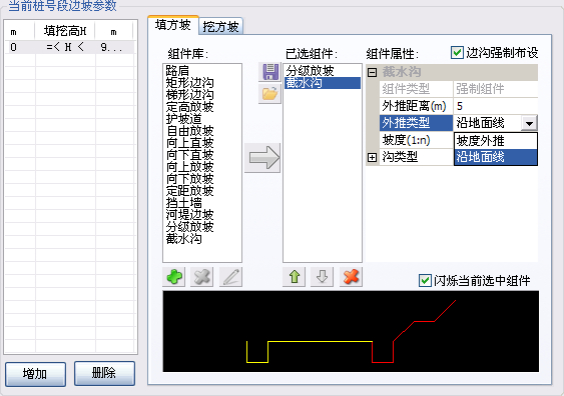Click the 删除 button

pos(104,373)
